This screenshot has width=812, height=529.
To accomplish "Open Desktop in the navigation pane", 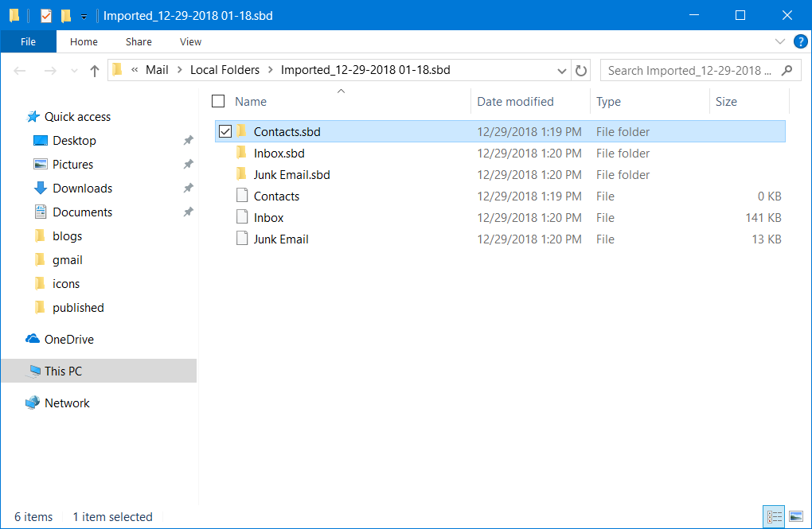I will (x=74, y=141).
